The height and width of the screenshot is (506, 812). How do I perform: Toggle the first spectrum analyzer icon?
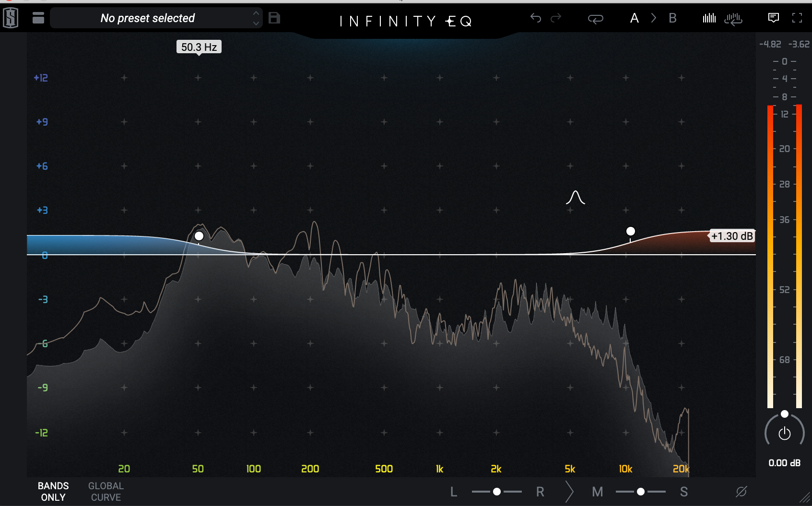click(709, 18)
